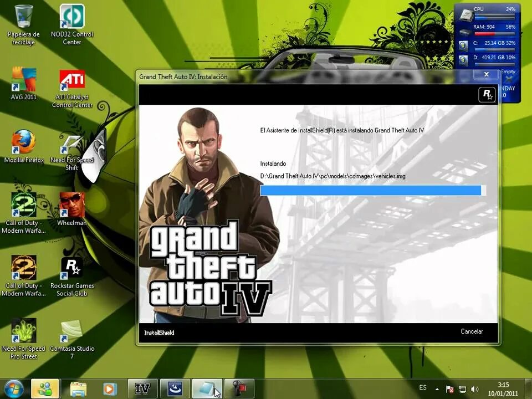Screen dimensions: 532x399
Task: Click the Instalando status text
Action: (x=273, y=163)
